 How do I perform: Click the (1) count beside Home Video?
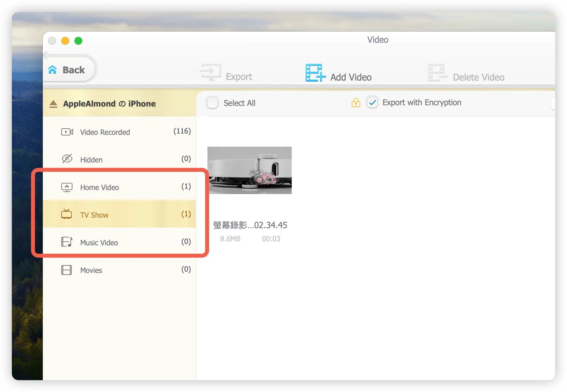[186, 186]
